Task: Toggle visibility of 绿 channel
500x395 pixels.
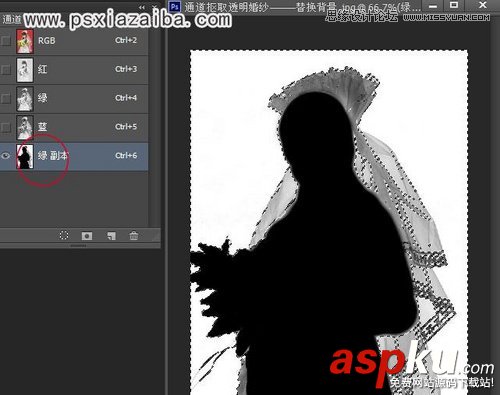Action: coord(6,98)
